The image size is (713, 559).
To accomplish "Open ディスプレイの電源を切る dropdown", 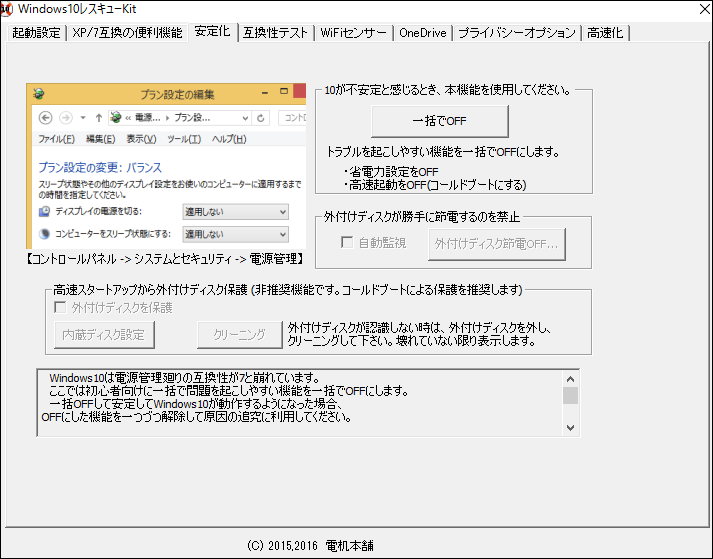I will (x=236, y=212).
